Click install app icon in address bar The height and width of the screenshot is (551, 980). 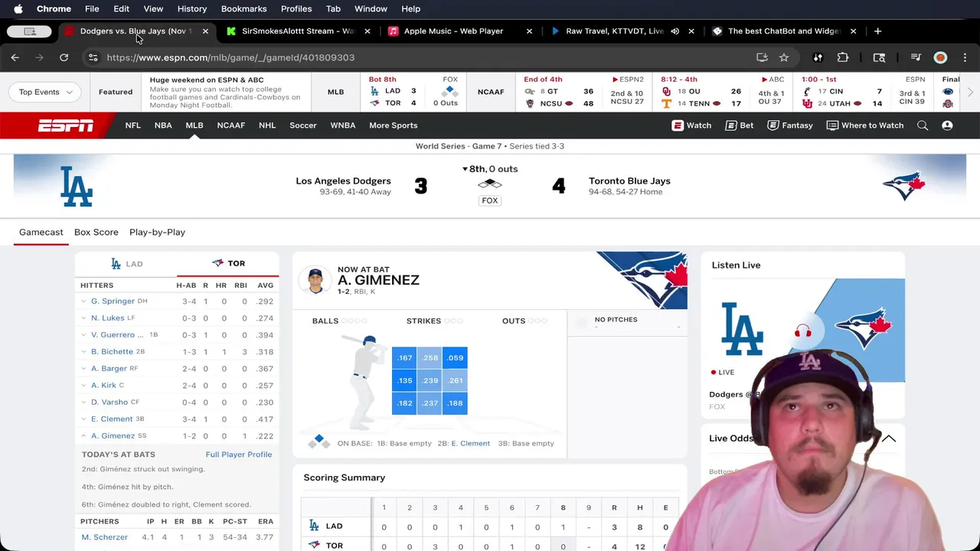762,57
